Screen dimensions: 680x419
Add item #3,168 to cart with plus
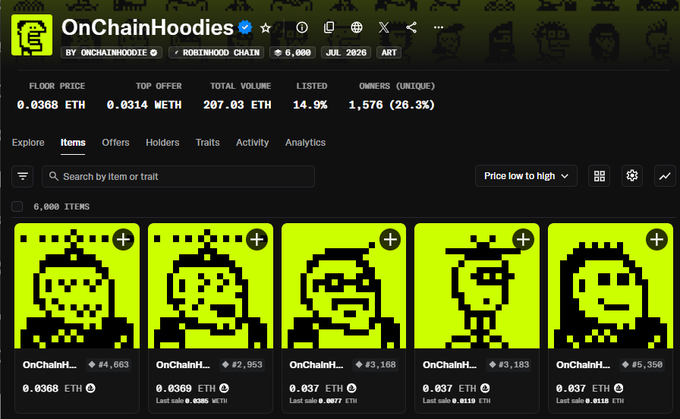pos(390,239)
